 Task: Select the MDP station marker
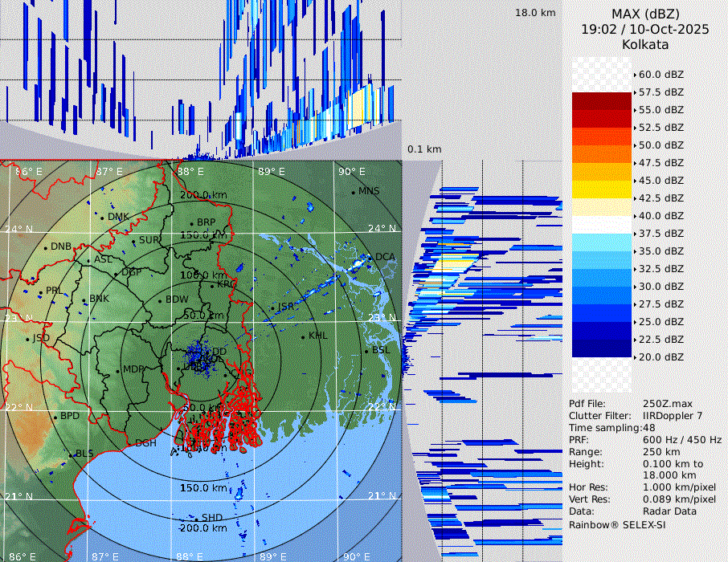[x=119, y=370]
